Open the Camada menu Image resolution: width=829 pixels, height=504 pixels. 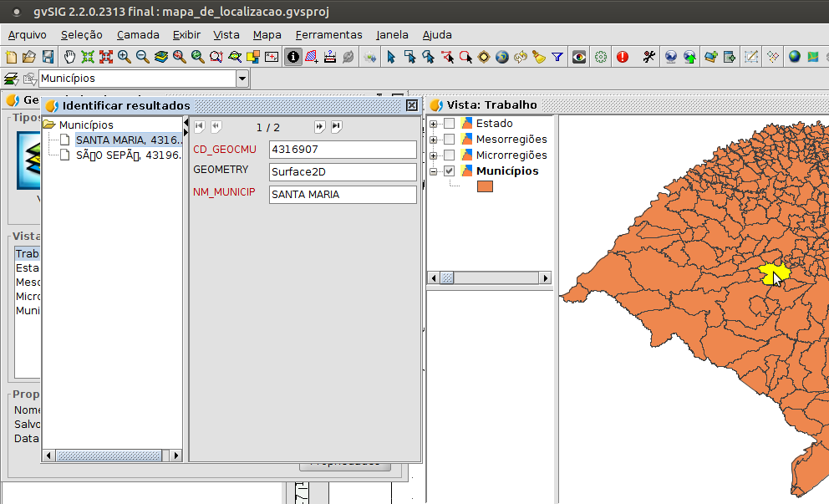138,35
